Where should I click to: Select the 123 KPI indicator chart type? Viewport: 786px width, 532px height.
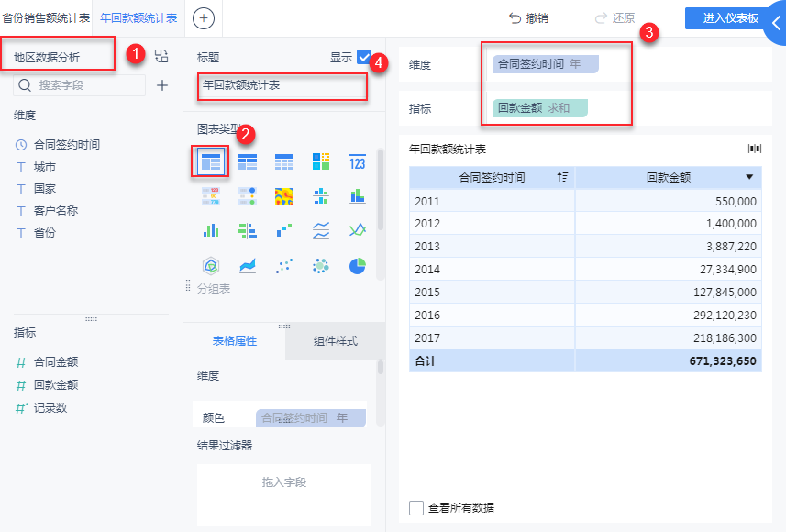click(x=358, y=162)
